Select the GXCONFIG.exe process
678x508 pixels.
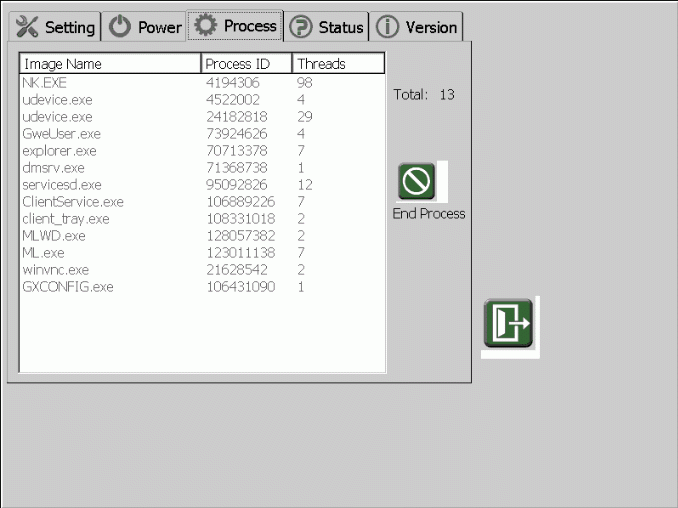pos(67,287)
